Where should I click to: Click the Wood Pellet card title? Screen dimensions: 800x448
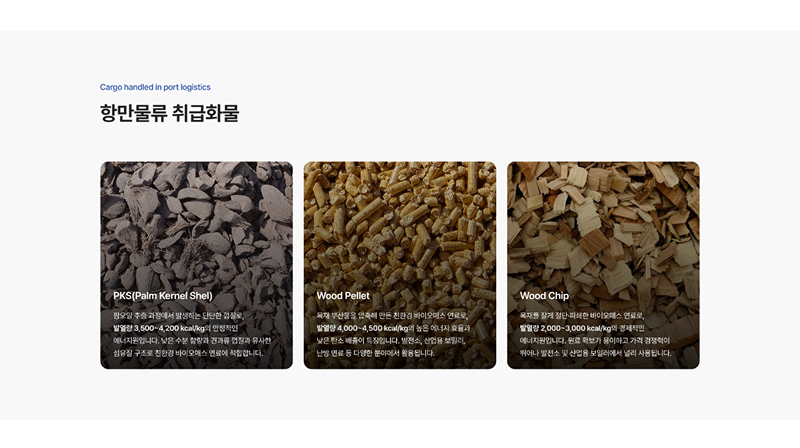click(343, 295)
